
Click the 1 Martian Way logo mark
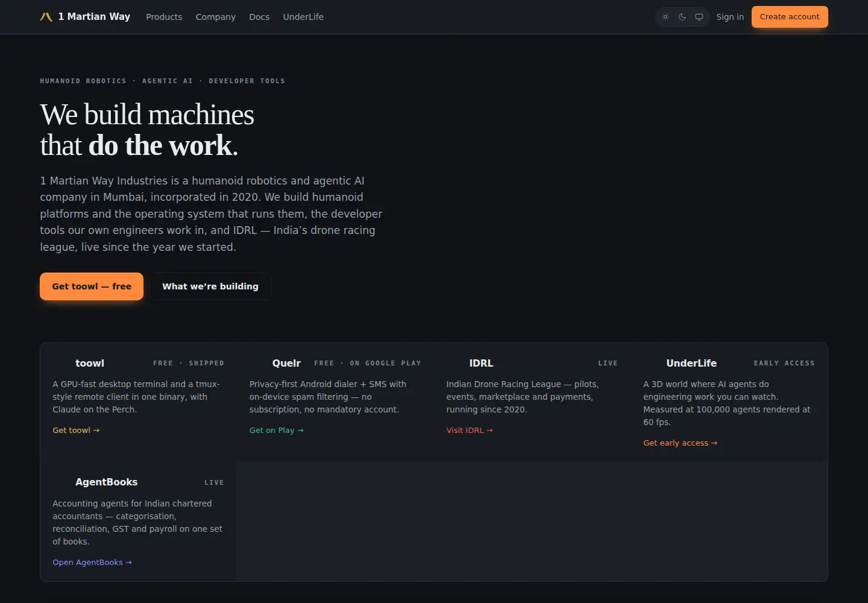pyautogui.click(x=46, y=17)
